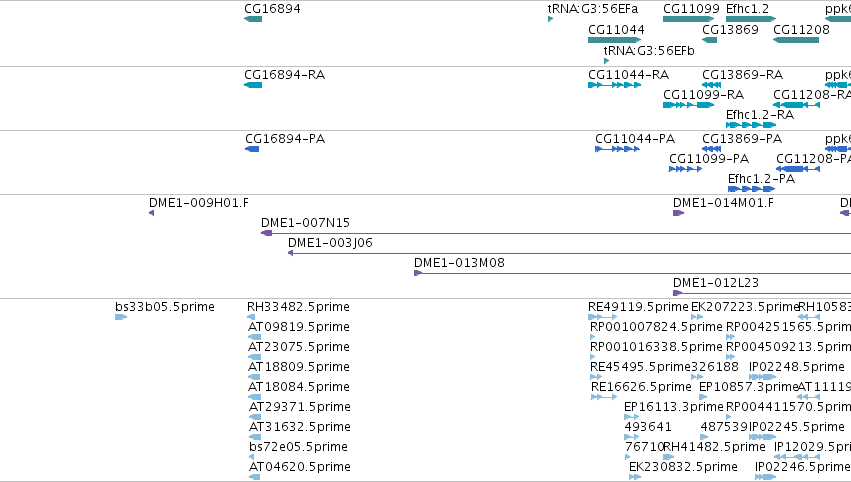851x482 pixels.
Task: Select the Efhc1.2 gene label in top track
Action: click(747, 9)
